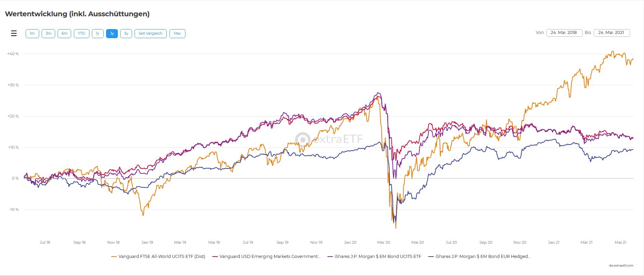
Task: Select the Seit Vergleich range
Action: coord(150,33)
